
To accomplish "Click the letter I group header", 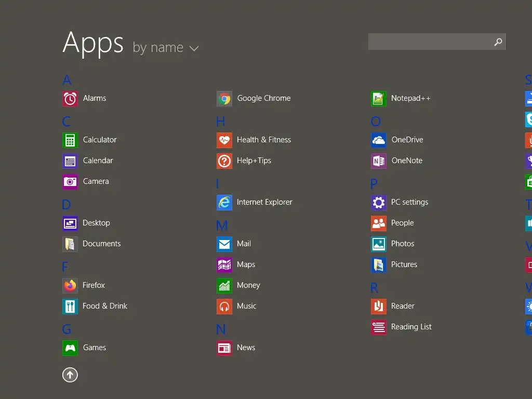I will [x=218, y=184].
